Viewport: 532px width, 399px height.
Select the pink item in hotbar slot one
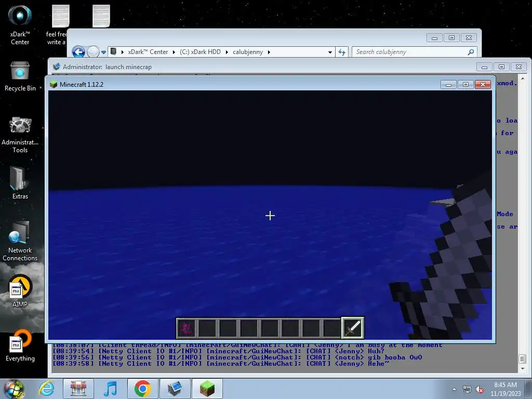point(186,328)
